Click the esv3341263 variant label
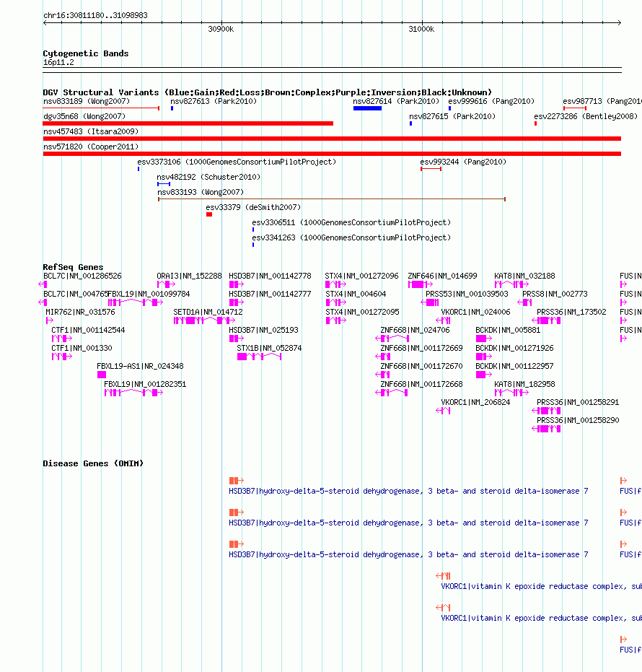642x672 pixels. 351,237
